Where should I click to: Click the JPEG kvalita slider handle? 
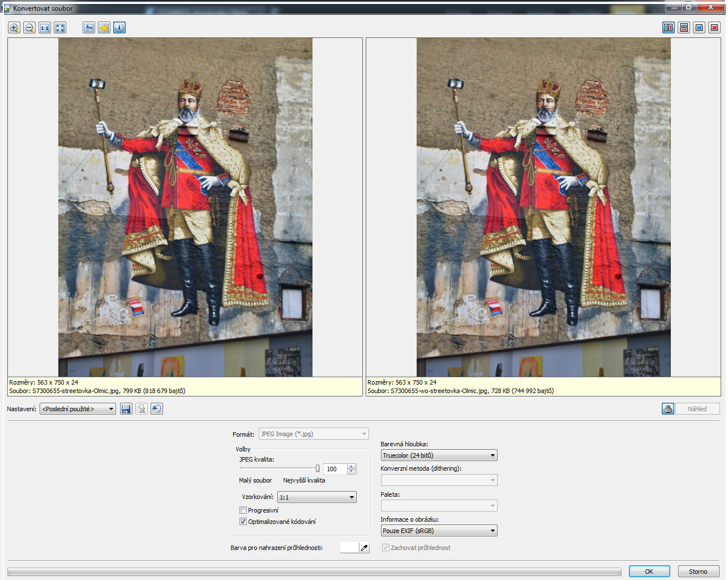point(318,468)
